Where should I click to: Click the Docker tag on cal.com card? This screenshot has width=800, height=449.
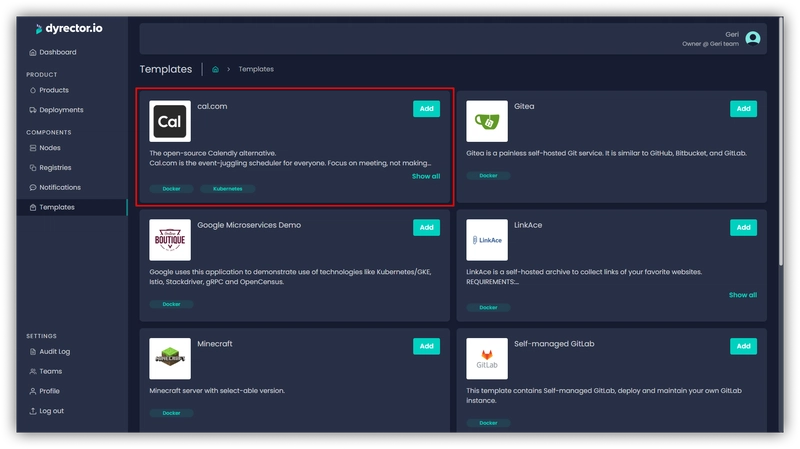(171, 189)
